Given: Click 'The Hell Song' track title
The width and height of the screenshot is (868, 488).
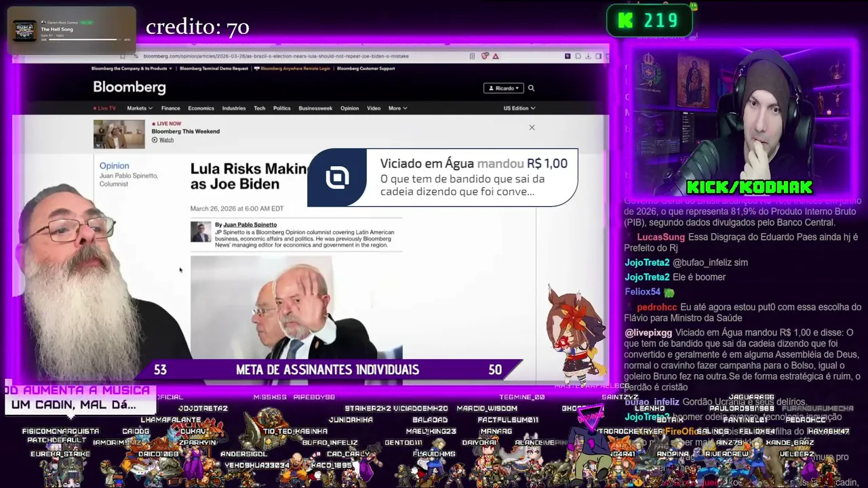Looking at the screenshot, I should 57,29.
